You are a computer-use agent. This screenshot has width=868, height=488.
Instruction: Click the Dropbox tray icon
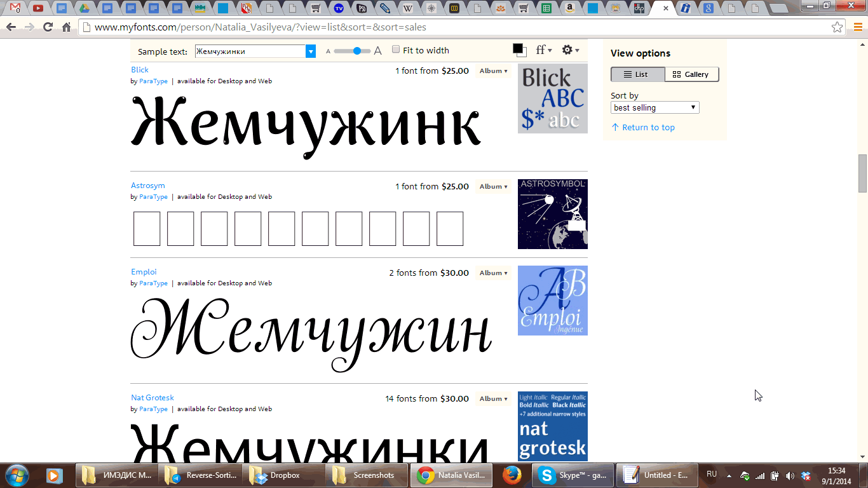pos(806,475)
